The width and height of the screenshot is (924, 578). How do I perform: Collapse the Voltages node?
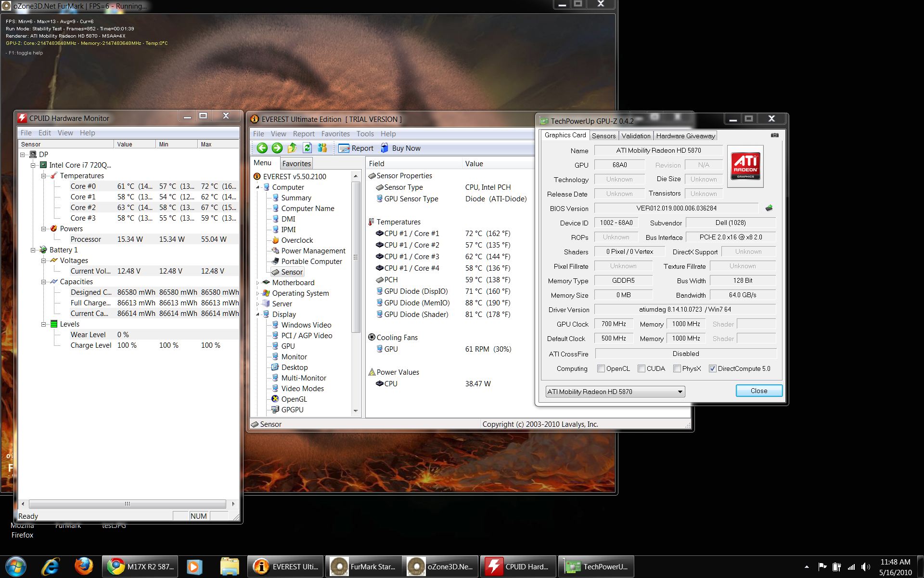[x=44, y=261]
